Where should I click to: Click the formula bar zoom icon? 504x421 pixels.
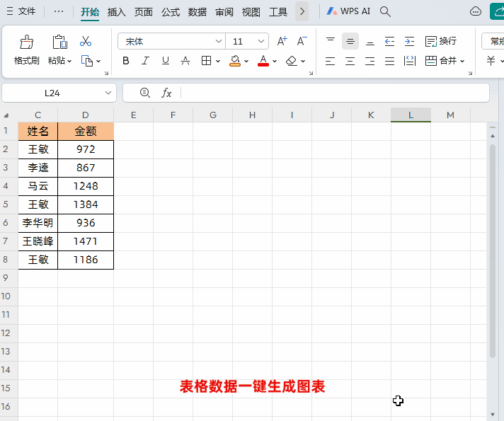coord(145,93)
